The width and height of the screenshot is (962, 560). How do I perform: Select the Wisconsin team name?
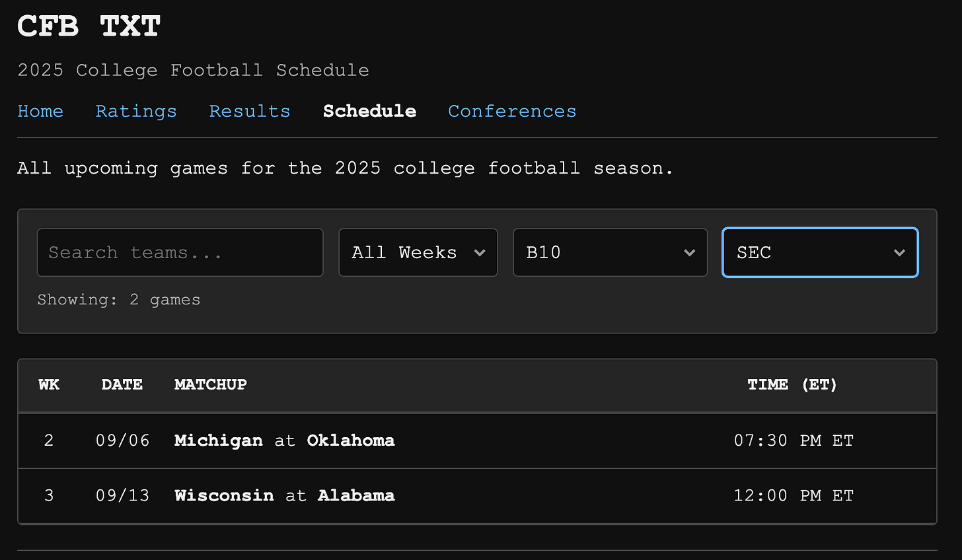[224, 495]
